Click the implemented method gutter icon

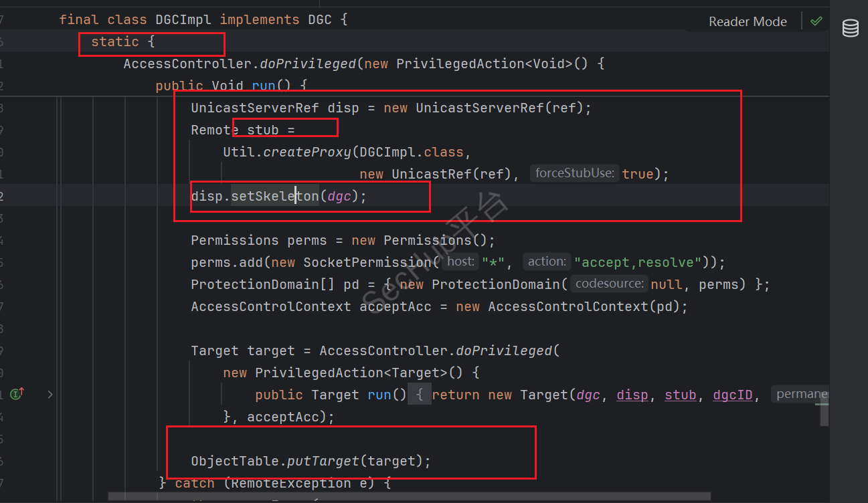pos(17,395)
